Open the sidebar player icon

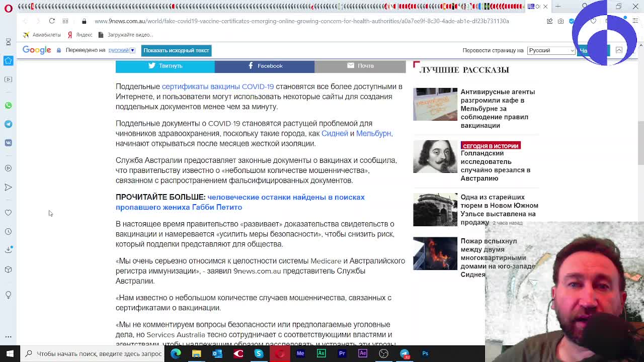point(8,168)
